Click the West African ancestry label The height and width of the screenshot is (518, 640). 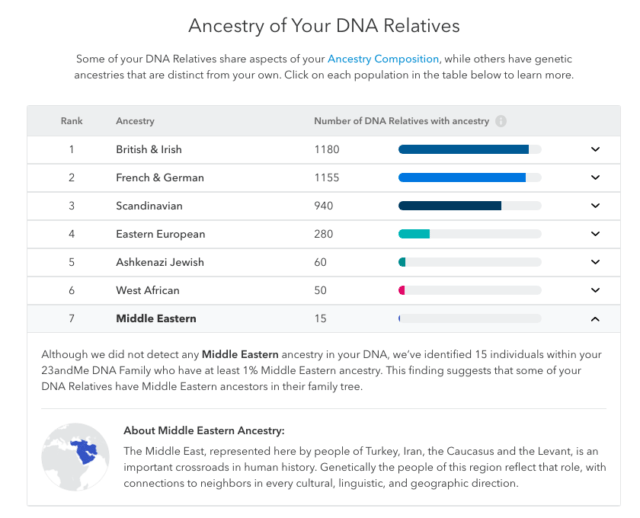click(x=147, y=290)
